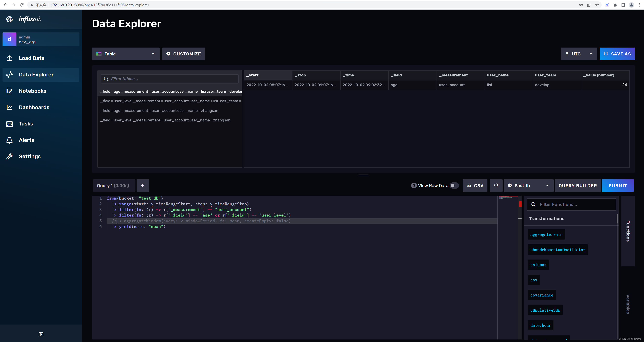The width and height of the screenshot is (644, 342).
Task: Click the Notebooks pencil icon
Action: click(10, 91)
